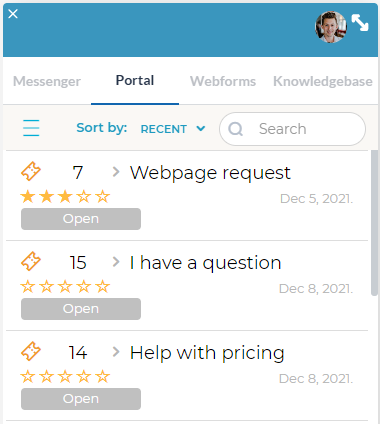Expand chevron next to I have a question
This screenshot has width=380, height=424.
click(x=116, y=262)
